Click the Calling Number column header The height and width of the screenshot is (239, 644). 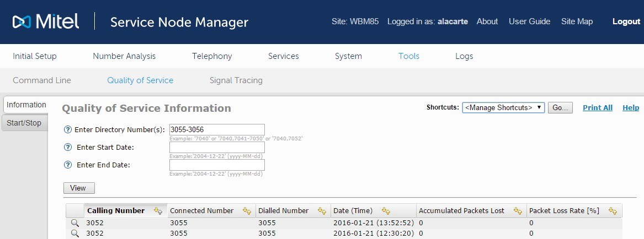[126, 211]
